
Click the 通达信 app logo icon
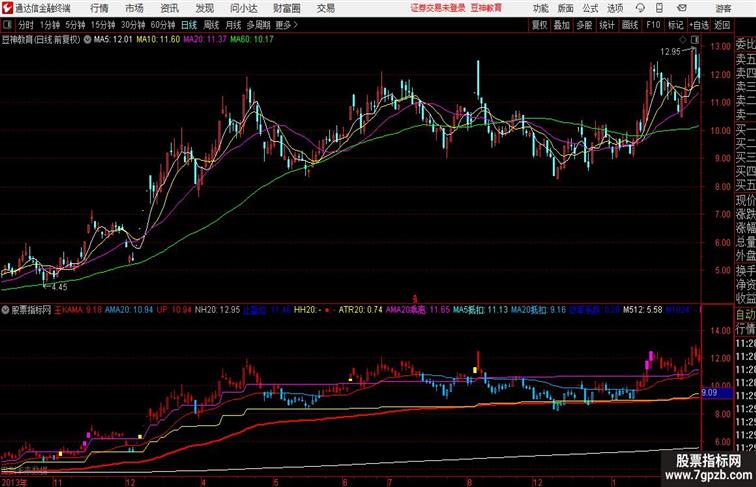pos(7,8)
